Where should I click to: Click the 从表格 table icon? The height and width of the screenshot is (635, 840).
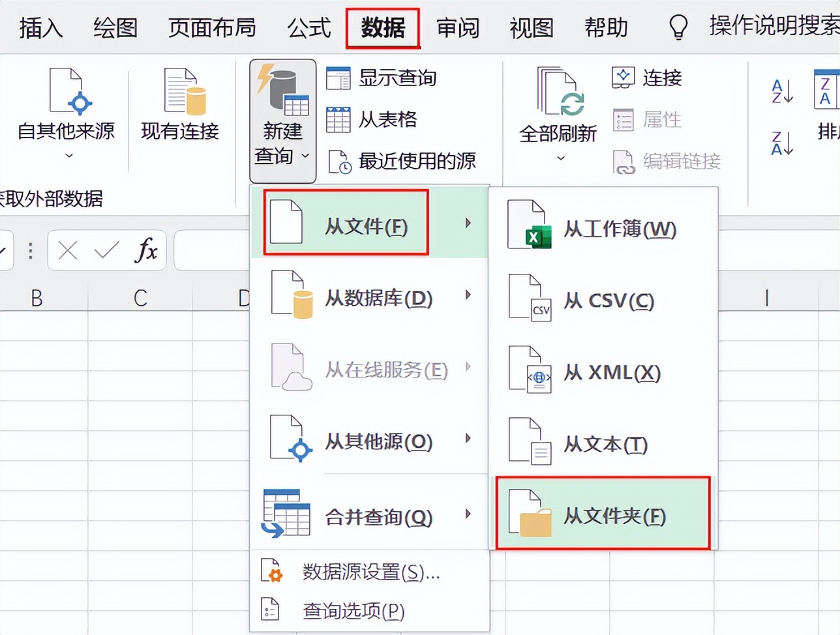[x=338, y=120]
